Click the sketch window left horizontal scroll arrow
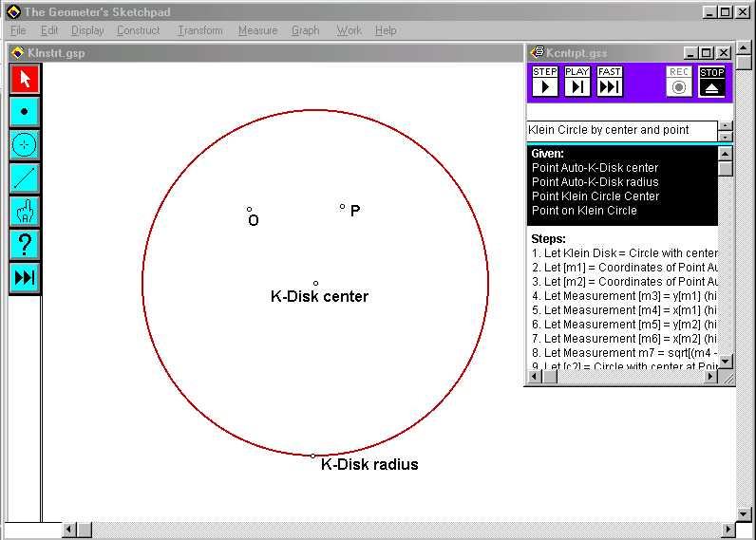This screenshot has height=540, width=756. (x=69, y=530)
